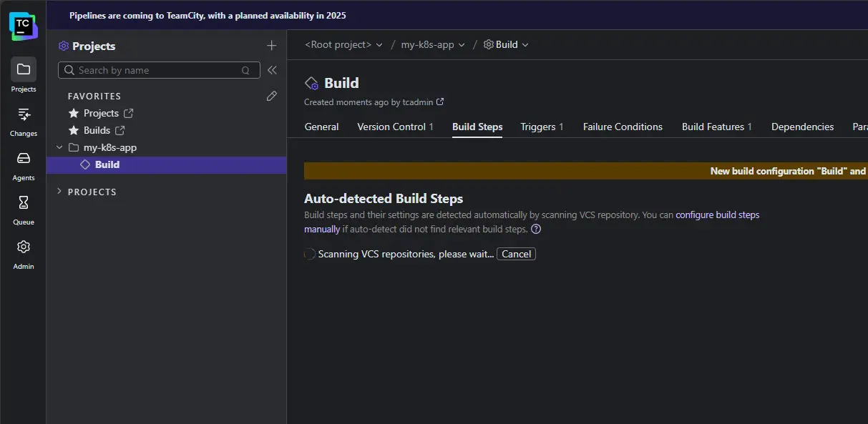
Task: Open external link icon next to tcadmin
Action: [441, 102]
